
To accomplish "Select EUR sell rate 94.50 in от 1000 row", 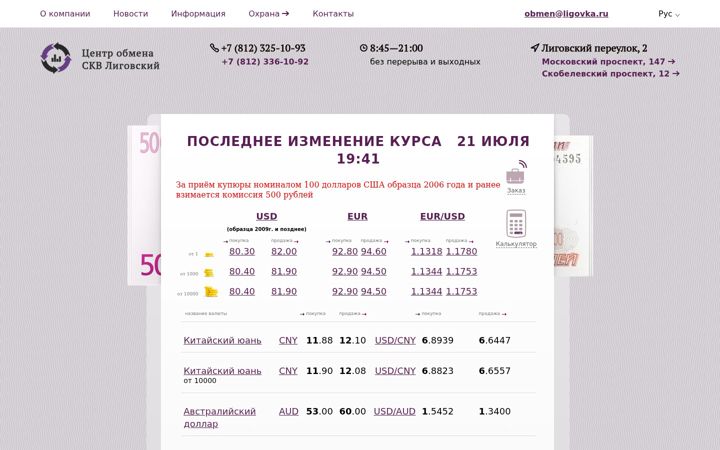I will [x=373, y=271].
